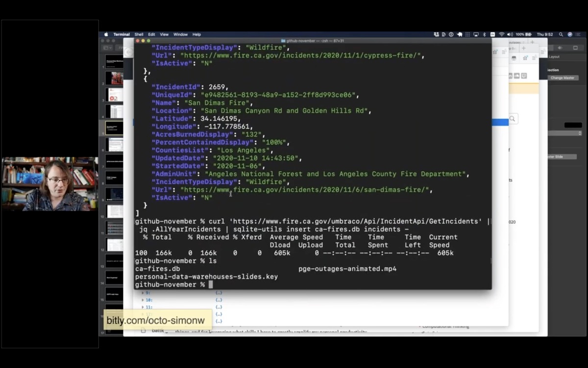Click the bitly.com/octo-simonw link overlay
Image resolution: width=588 pixels, height=368 pixels.
pyautogui.click(x=157, y=321)
